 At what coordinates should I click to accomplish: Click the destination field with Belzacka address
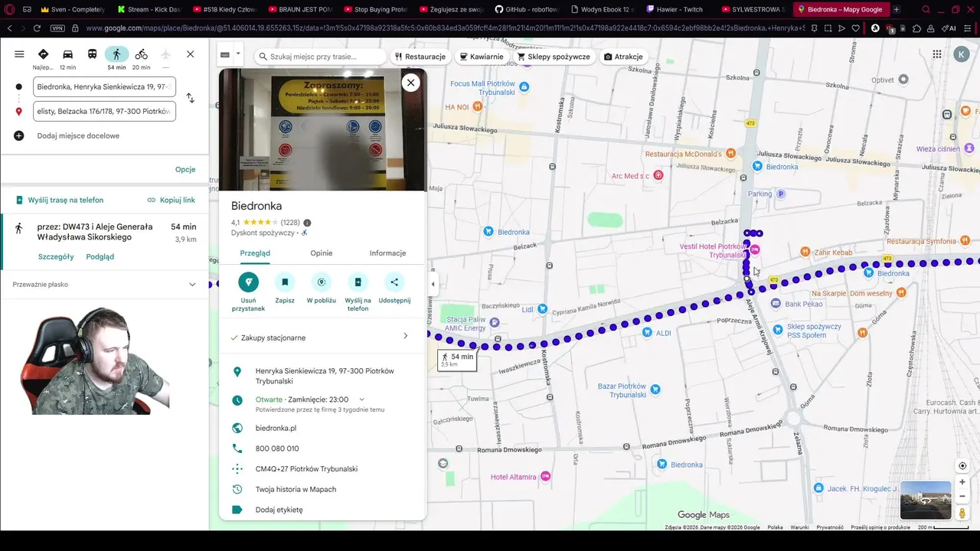point(104,111)
